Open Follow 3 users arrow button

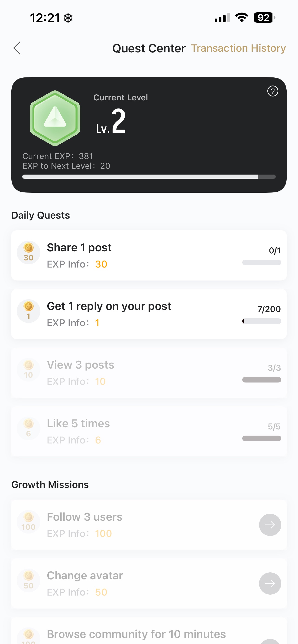[270, 525]
